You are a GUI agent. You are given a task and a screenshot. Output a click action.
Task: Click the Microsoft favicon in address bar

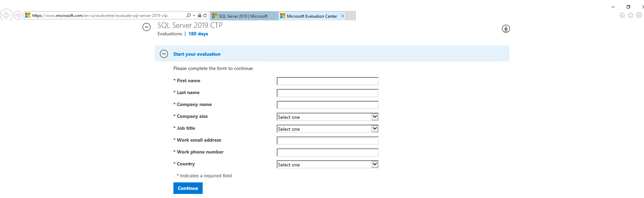pyautogui.click(x=28, y=15)
